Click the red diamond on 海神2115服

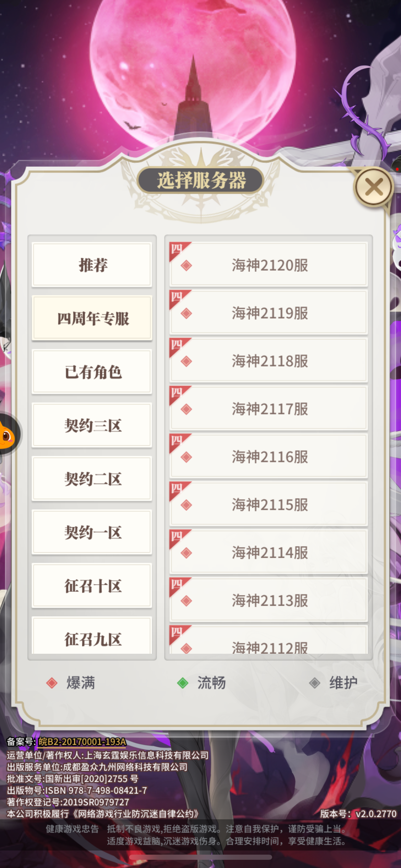point(186,505)
